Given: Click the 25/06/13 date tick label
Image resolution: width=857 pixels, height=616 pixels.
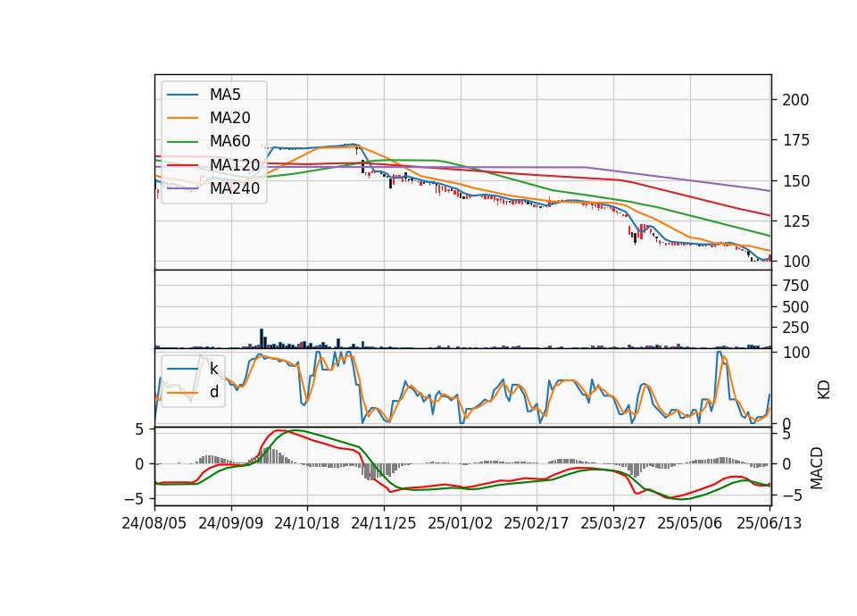Looking at the screenshot, I should click(x=770, y=523).
